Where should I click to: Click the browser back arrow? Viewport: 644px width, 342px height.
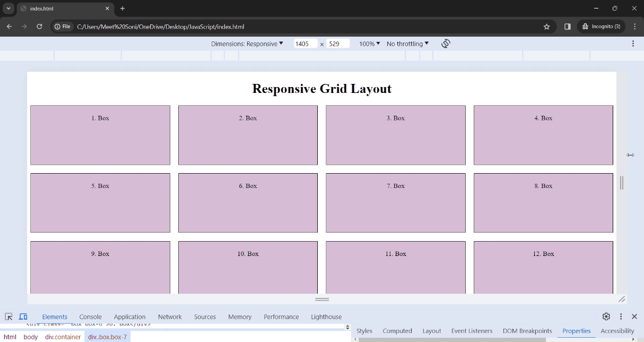tap(9, 27)
